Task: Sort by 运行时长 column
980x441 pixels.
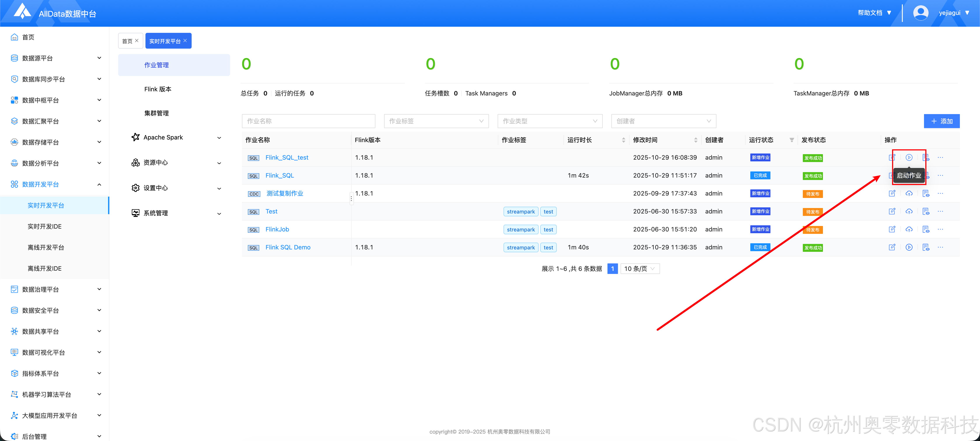Action: [623, 140]
